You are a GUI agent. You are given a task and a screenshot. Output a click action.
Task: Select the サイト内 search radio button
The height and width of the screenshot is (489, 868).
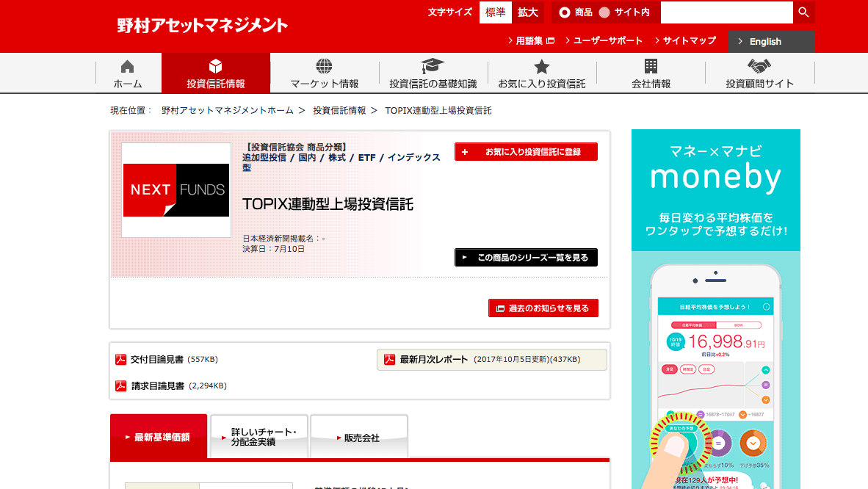(604, 12)
